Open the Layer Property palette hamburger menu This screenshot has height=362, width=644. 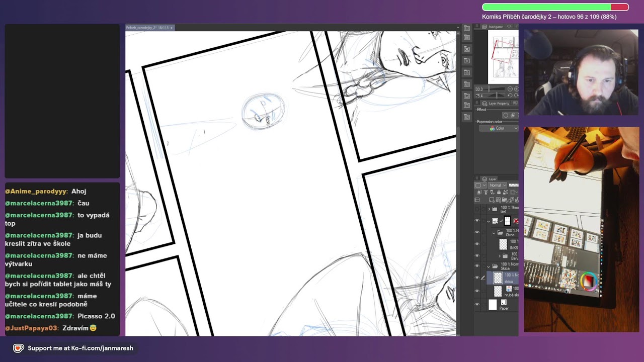pyautogui.click(x=477, y=103)
